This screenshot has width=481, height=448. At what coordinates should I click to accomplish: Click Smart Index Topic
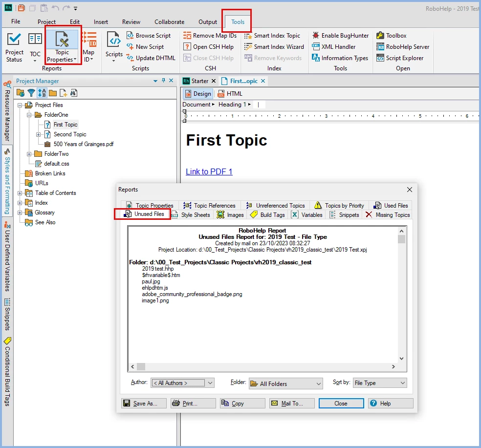[272, 36]
